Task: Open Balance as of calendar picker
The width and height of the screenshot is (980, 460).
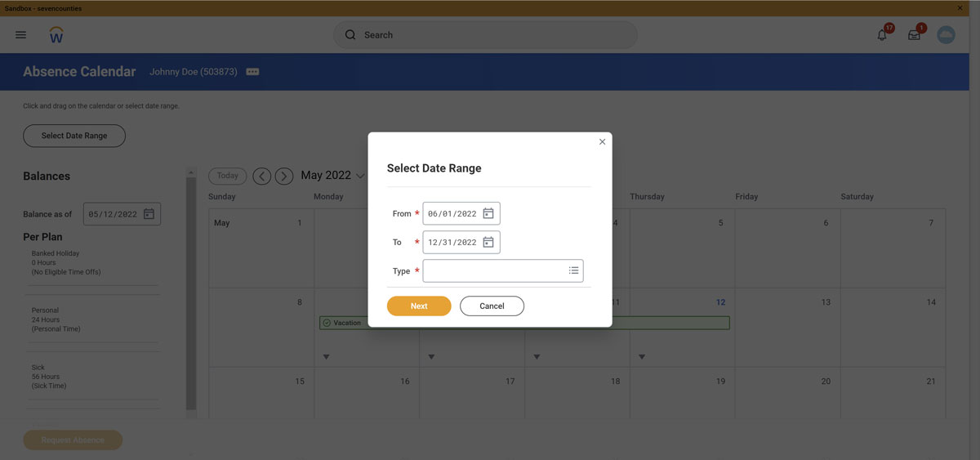Action: click(149, 214)
